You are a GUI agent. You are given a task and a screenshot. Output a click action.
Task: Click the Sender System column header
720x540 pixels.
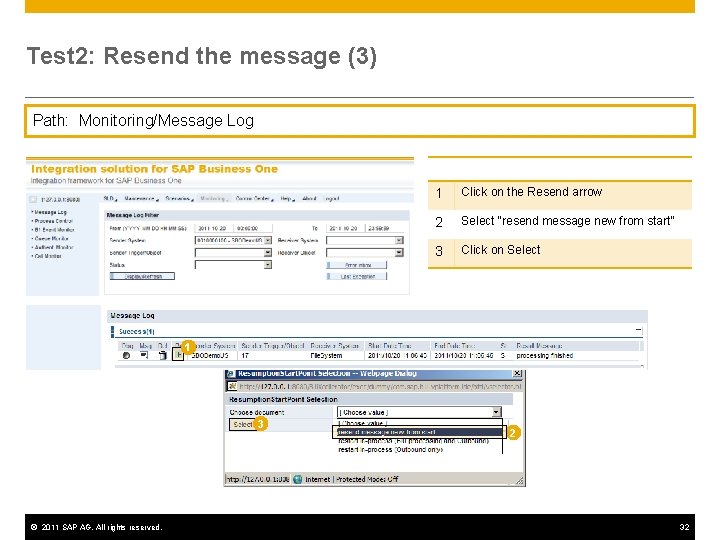tap(214, 345)
